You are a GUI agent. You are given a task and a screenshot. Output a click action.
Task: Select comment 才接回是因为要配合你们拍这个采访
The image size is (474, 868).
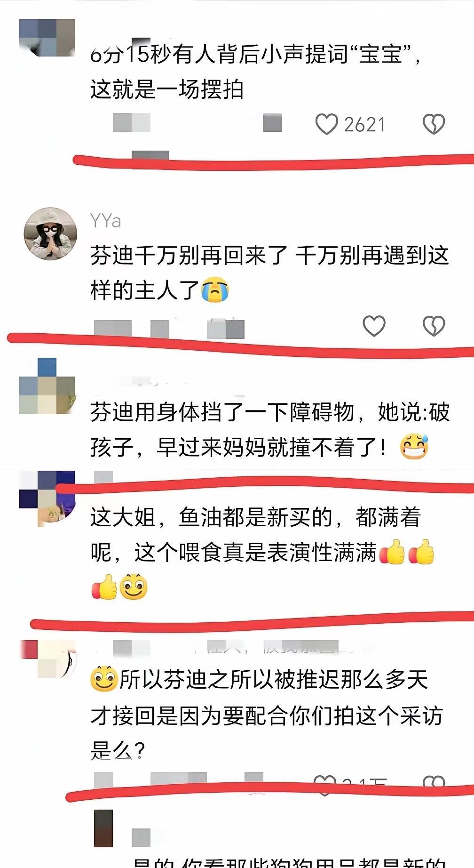tap(267, 716)
